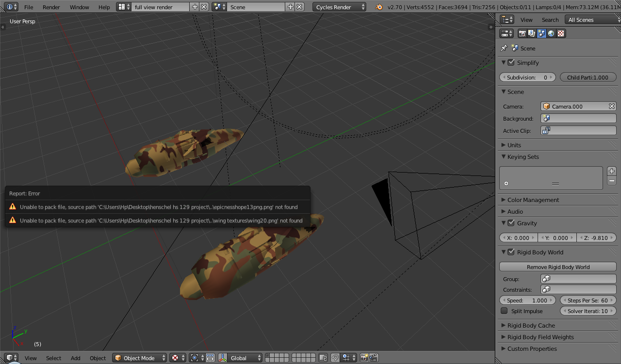The image size is (621, 364).
Task: Click the Subdivision value slider
Action: (x=527, y=78)
